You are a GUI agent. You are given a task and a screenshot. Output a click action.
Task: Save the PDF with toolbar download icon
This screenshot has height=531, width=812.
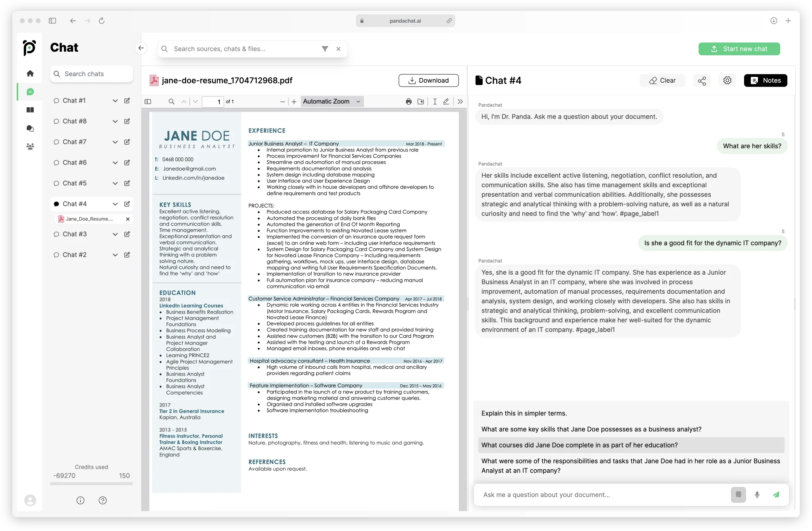(421, 102)
